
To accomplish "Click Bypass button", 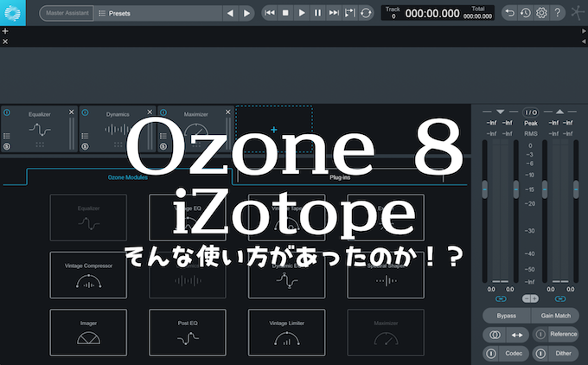I will tap(506, 316).
